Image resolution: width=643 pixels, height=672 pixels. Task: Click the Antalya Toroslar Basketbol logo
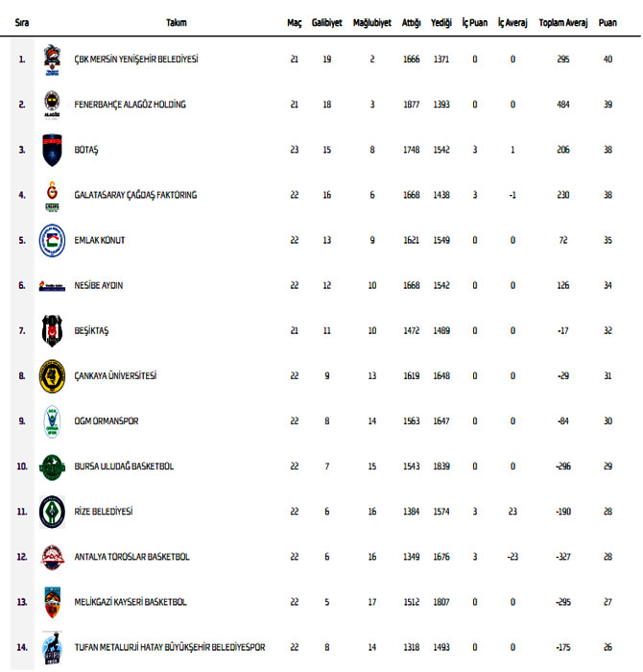tap(52, 557)
